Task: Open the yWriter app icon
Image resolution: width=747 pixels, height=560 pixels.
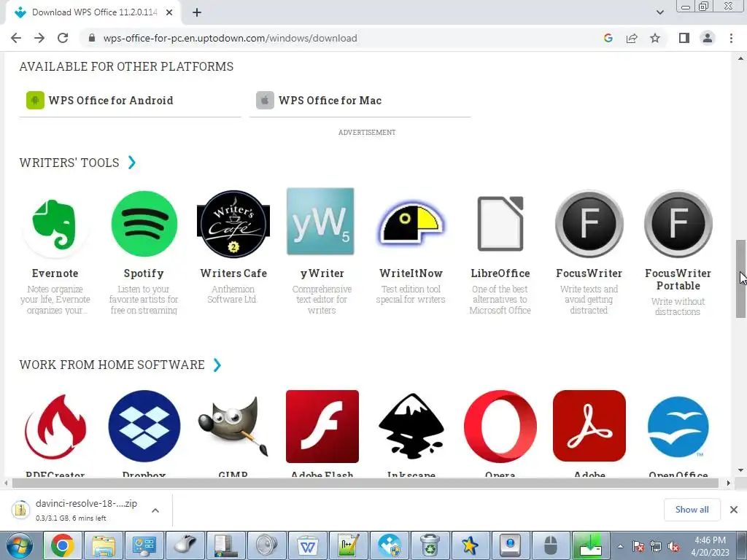Action: [x=321, y=222]
